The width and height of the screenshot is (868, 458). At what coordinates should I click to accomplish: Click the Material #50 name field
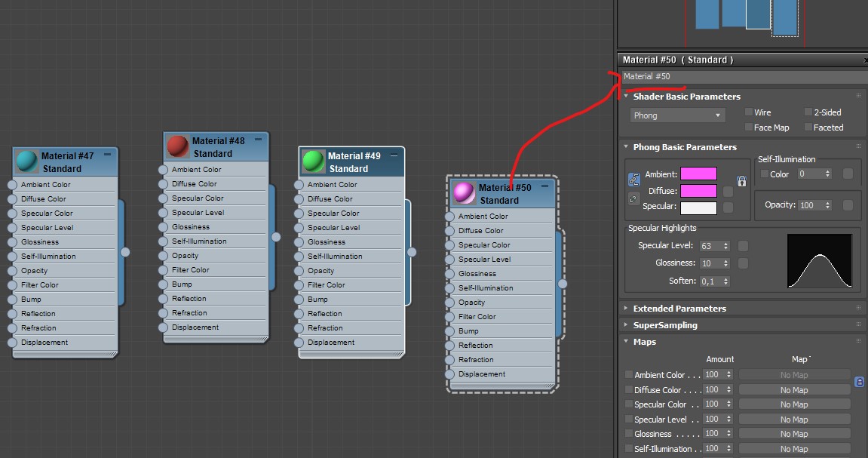743,76
